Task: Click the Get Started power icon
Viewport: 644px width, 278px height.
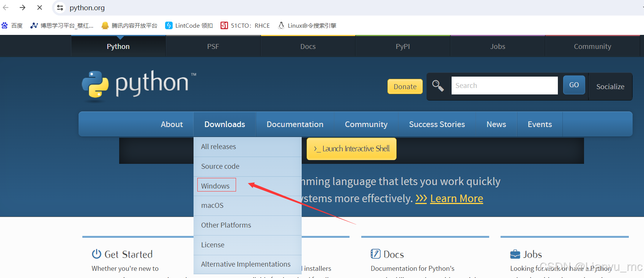Action: point(97,254)
